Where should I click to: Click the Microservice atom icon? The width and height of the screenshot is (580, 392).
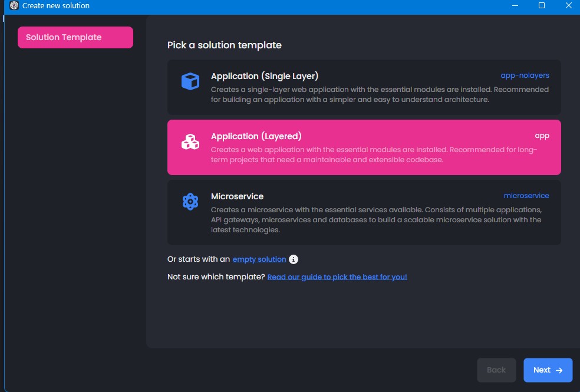[x=190, y=202]
